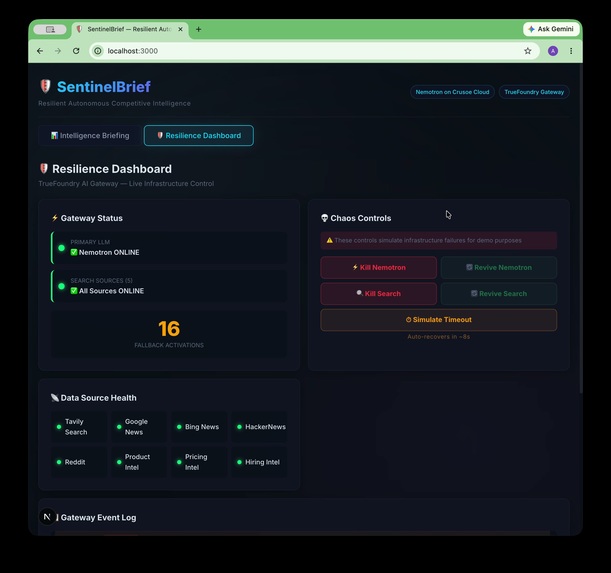The width and height of the screenshot is (611, 573).
Task: Click the Tavily Search source tile
Action: pyautogui.click(x=79, y=427)
